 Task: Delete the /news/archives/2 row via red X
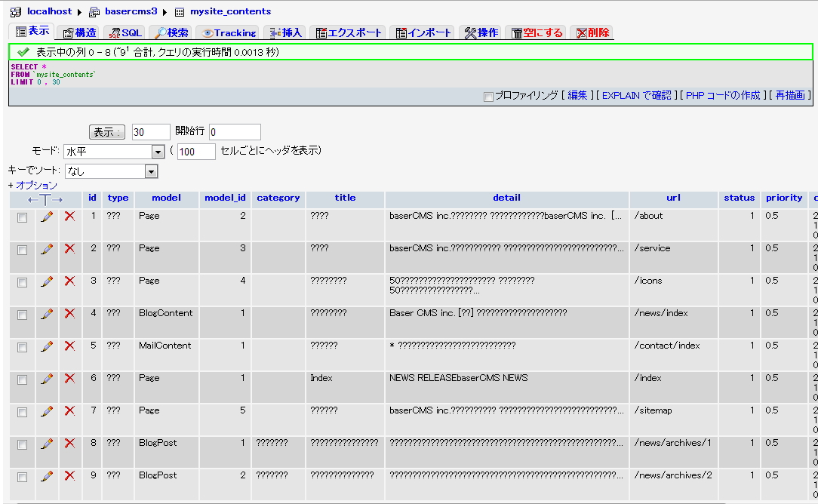69,475
